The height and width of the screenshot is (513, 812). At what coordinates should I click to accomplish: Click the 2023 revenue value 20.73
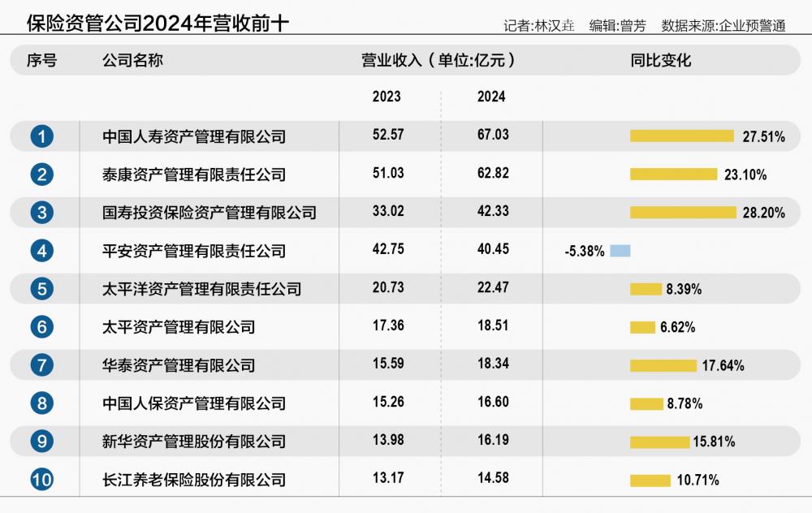[x=388, y=287]
